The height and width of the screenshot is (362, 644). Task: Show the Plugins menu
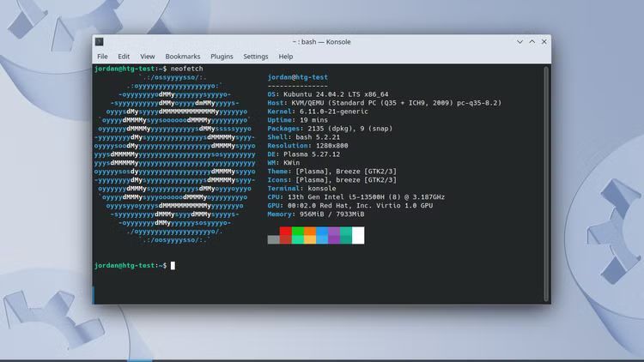pos(222,57)
